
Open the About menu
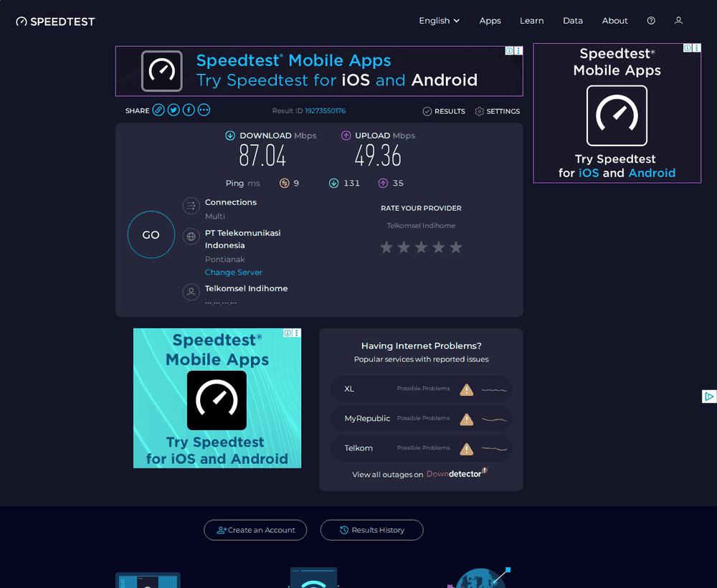[614, 21]
